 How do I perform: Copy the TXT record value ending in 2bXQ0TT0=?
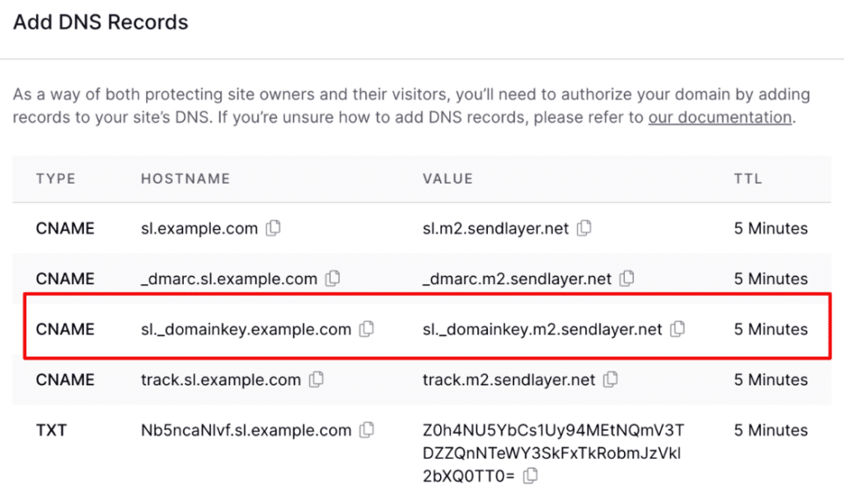530,475
